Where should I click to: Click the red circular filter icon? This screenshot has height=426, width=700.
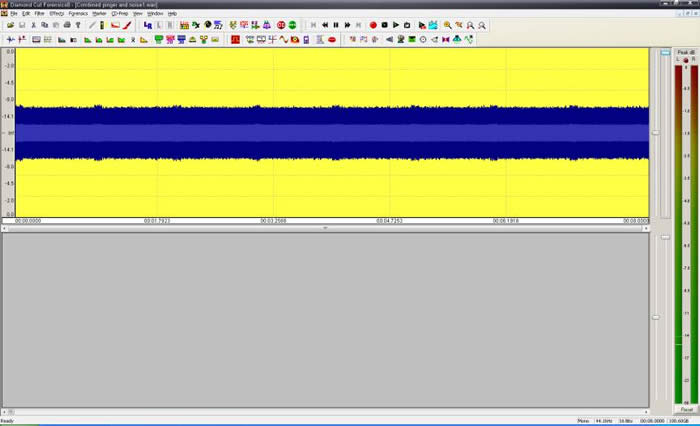pyautogui.click(x=281, y=25)
